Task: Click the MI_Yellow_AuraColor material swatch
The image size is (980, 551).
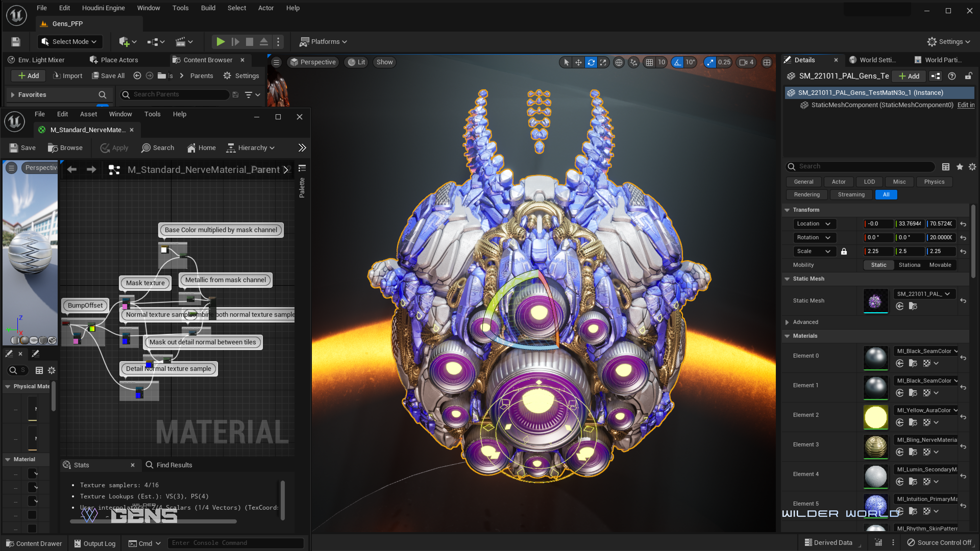Action: point(875,417)
